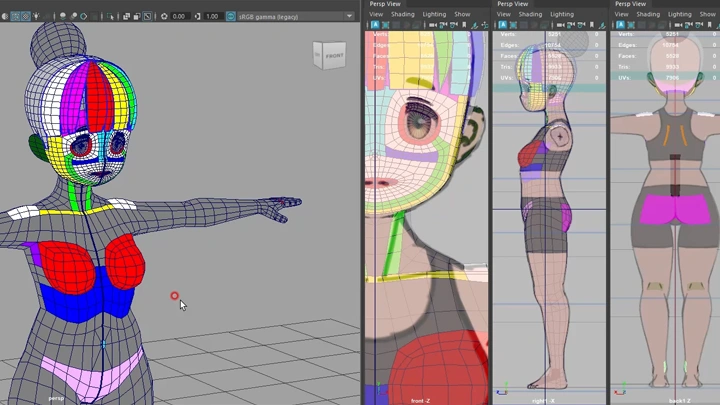
Task: Click Lock Camera icon in front -Z panel
Action: tap(443, 25)
